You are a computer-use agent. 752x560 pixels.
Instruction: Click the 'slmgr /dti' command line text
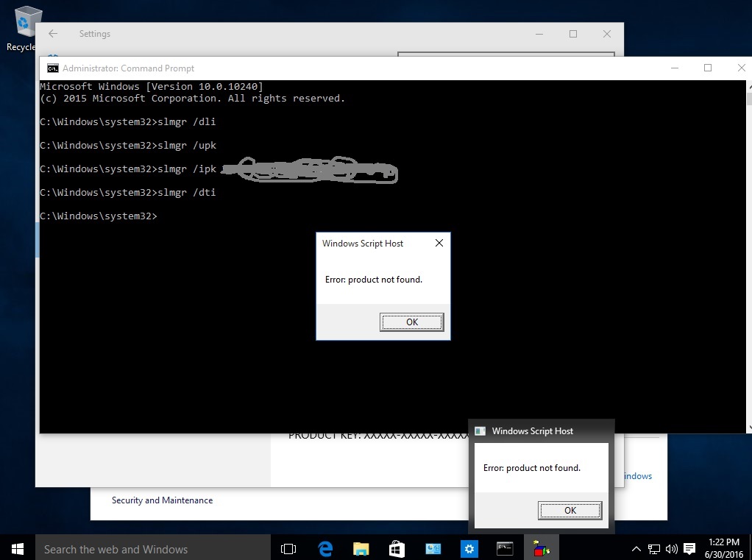(x=187, y=192)
